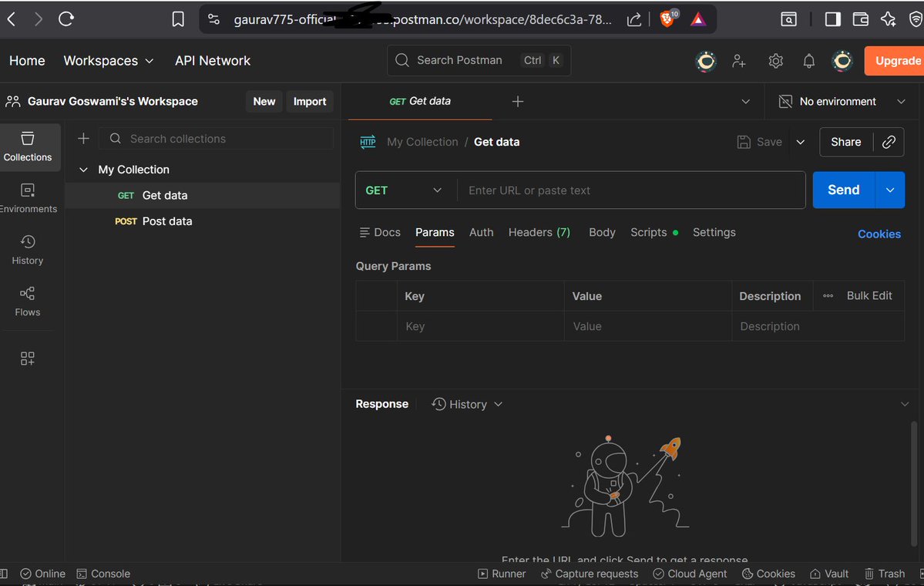Open the Postman Console
924x586 pixels.
pyautogui.click(x=103, y=574)
